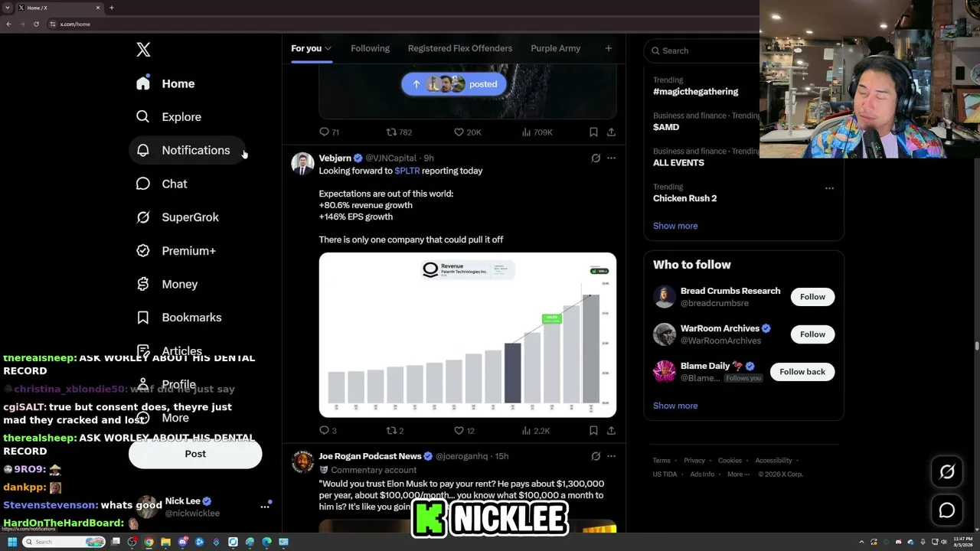Open Chat in the left sidebar
This screenshot has width=980, height=551.
click(162, 184)
